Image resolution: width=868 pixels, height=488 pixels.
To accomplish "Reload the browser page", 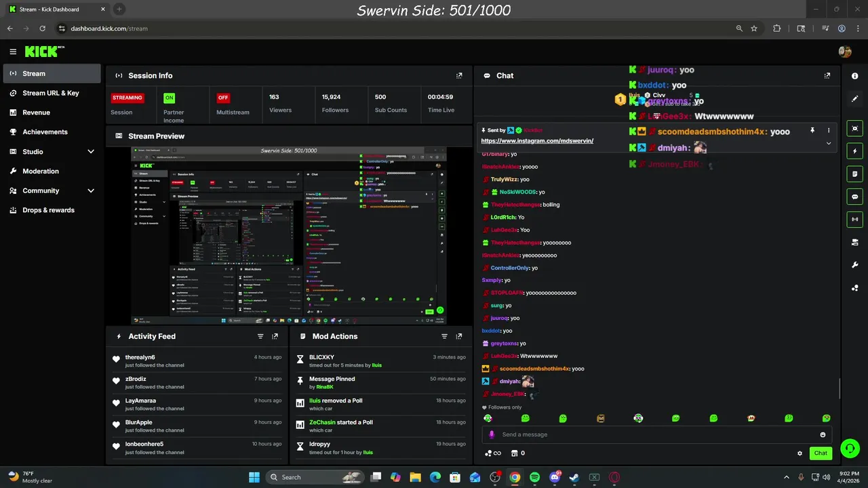I will [42, 28].
